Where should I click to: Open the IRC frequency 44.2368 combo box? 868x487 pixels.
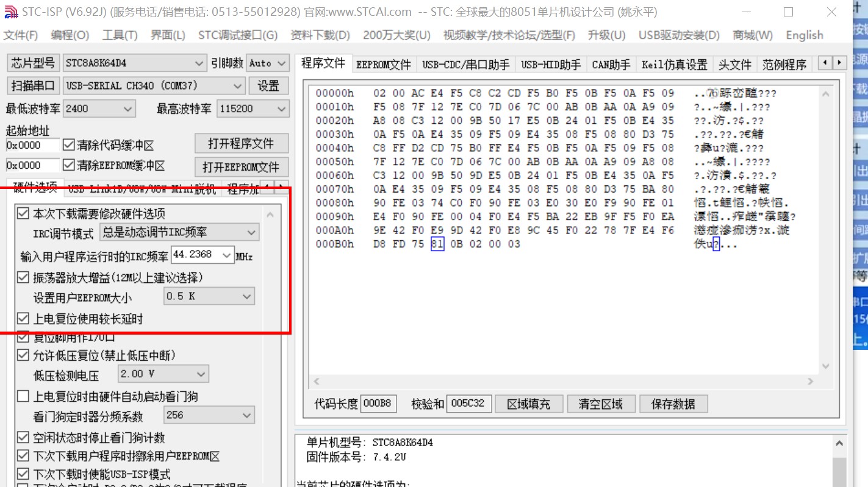(203, 255)
